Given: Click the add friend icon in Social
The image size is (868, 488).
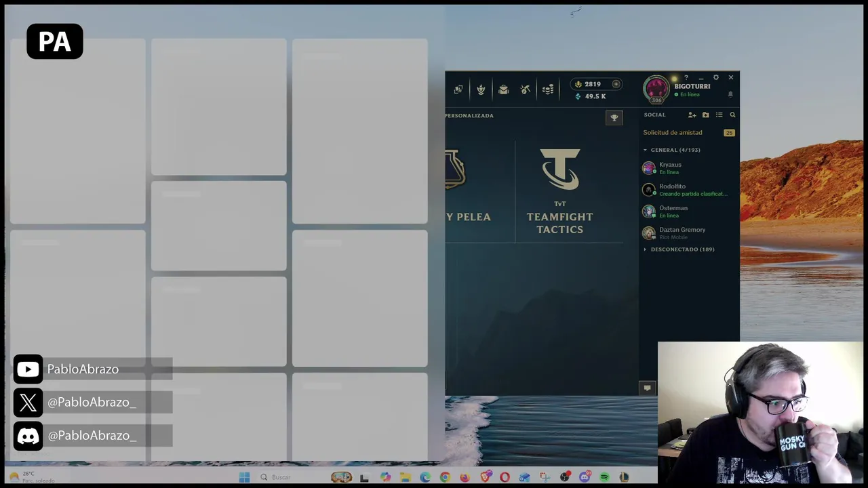Looking at the screenshot, I should [x=692, y=115].
